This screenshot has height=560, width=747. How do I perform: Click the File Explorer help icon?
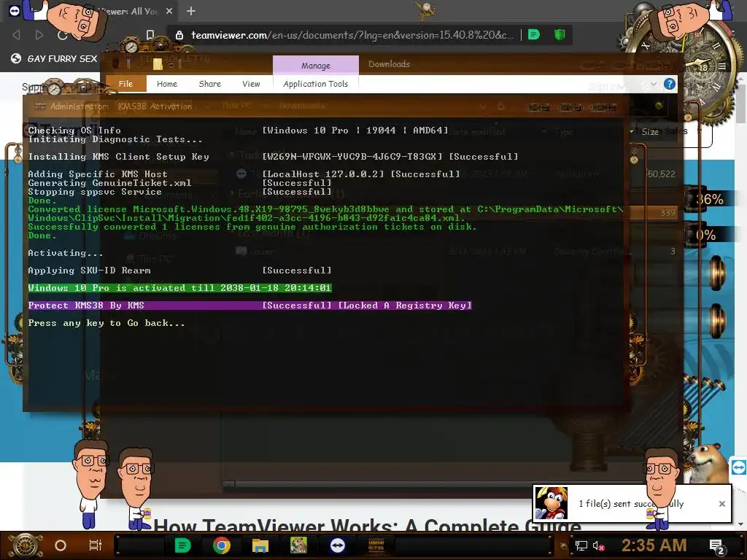tap(670, 85)
